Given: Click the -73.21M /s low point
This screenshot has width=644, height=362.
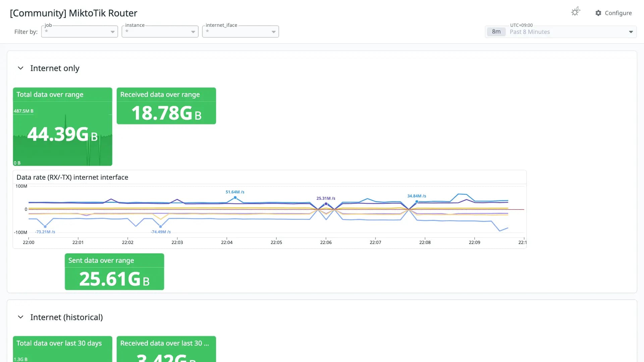Looking at the screenshot, I should 45,227.
